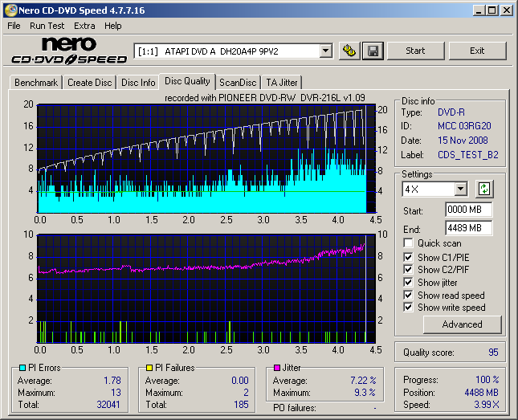Toggle Show C1/PIE checkbox
This screenshot has height=420, width=518.
coord(409,256)
